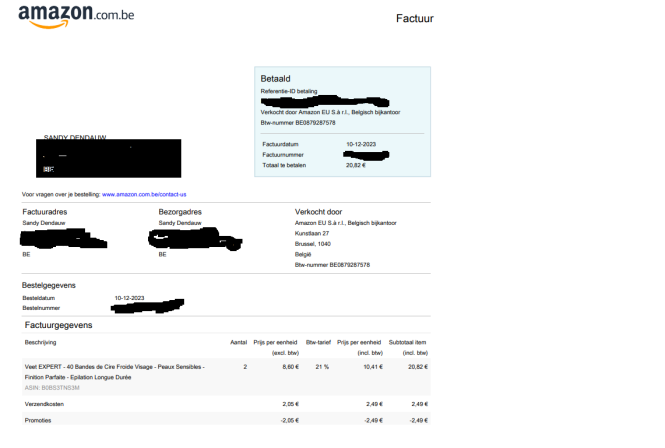The width and height of the screenshot is (665, 448).
Task: Click the België line under Verkocht door
Action: click(303, 255)
